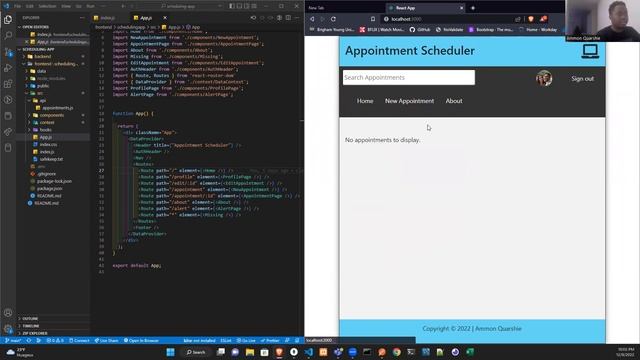Focus the Search Appointments input field

[x=409, y=78]
